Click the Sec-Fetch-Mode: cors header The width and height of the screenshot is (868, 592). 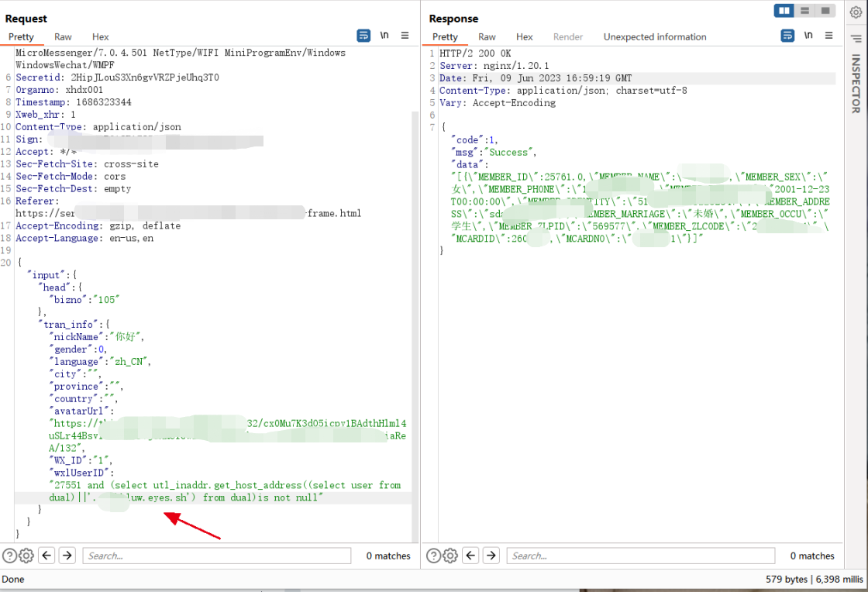[71, 176]
